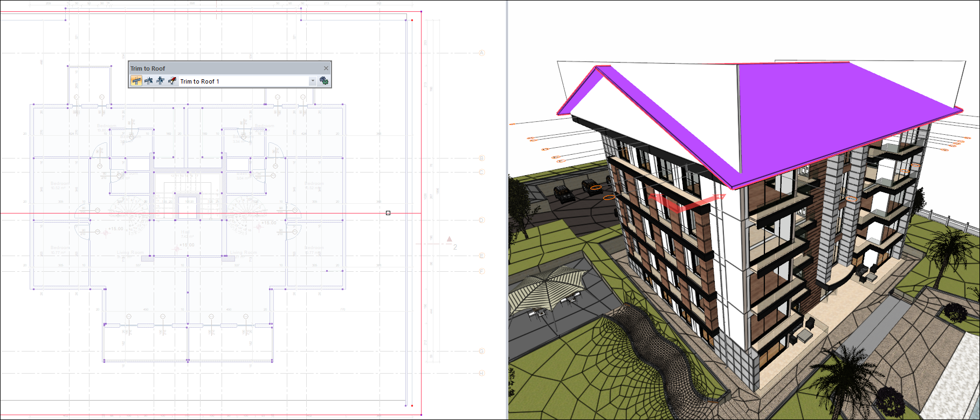Expand the Trim to Roof 1 dropdown arrow
980x420 pixels.
pos(313,81)
